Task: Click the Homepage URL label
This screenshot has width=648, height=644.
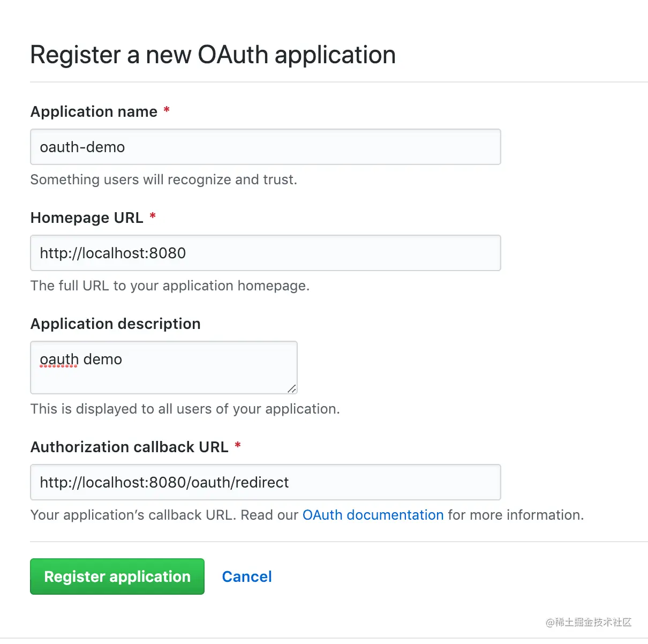Action: click(87, 218)
